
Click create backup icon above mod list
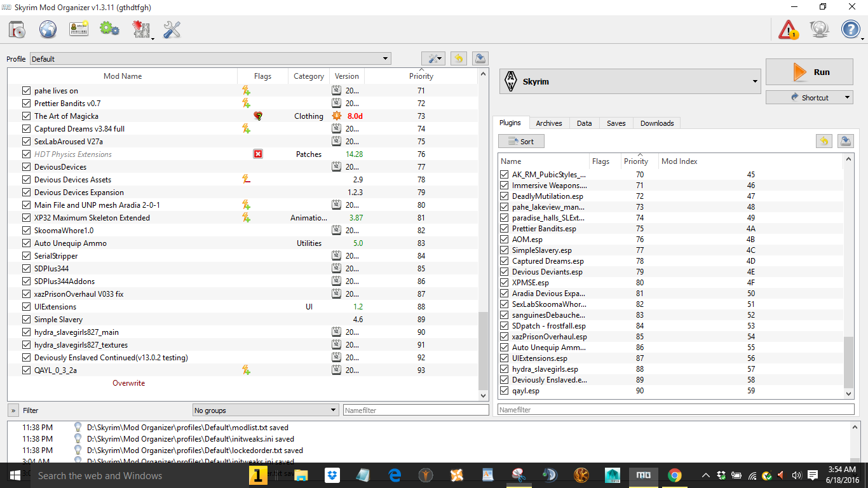click(480, 58)
